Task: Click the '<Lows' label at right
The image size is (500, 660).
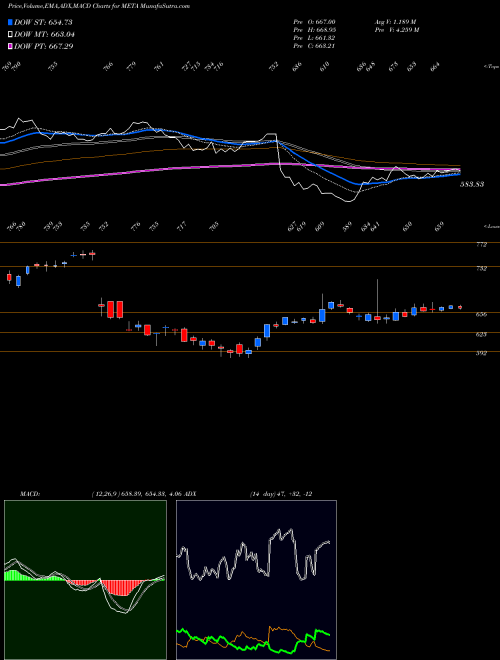Action: (491, 227)
